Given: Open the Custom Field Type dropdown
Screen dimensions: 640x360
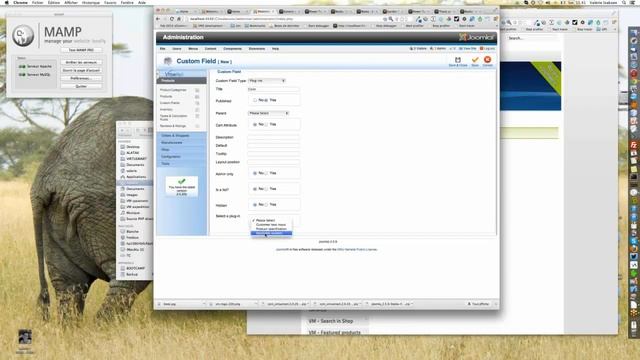Looking at the screenshot, I should (267, 81).
